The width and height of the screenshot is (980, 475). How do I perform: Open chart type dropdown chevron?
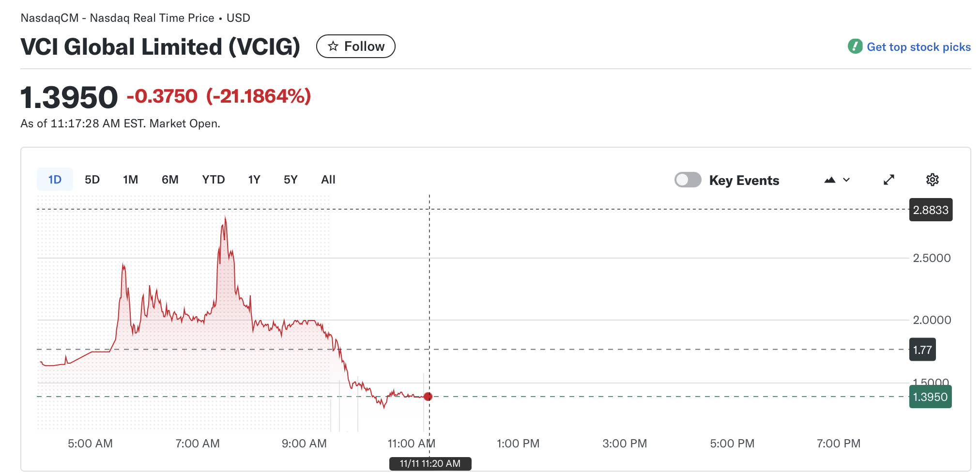846,180
